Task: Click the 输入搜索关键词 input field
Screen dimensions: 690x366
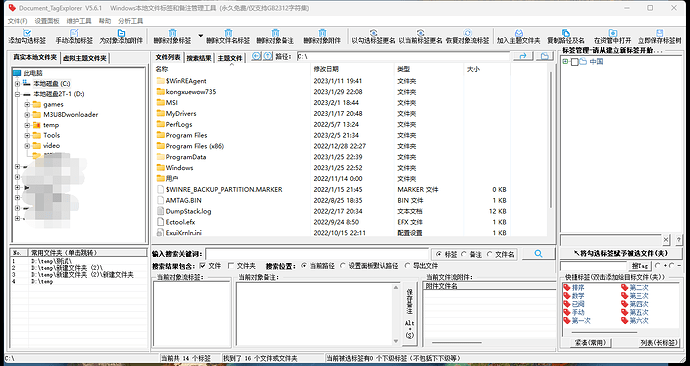Action: (x=317, y=254)
